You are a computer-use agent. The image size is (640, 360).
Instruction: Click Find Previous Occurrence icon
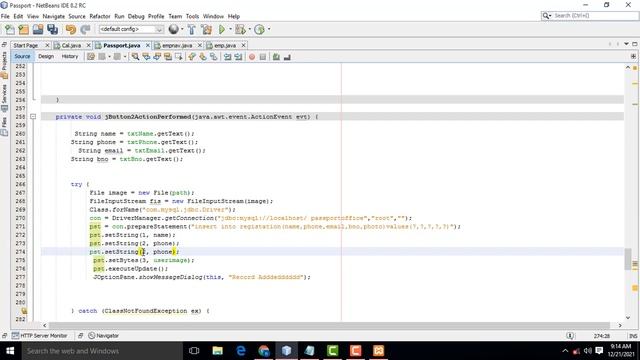coord(146,57)
